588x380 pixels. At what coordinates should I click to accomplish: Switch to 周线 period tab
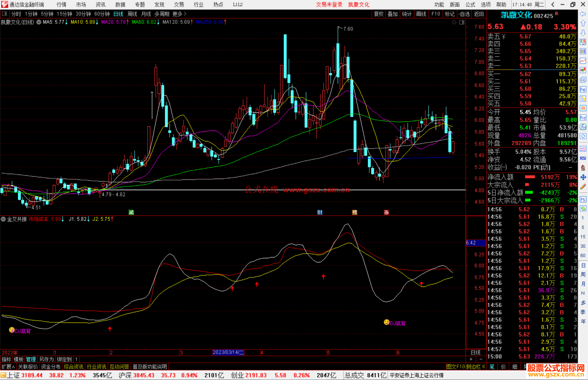pos(132,14)
